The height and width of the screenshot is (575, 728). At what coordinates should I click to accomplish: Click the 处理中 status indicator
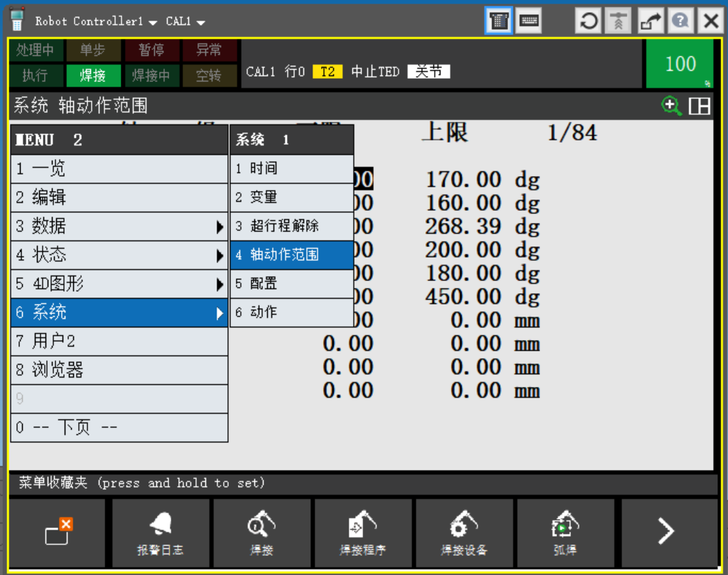pyautogui.click(x=36, y=50)
